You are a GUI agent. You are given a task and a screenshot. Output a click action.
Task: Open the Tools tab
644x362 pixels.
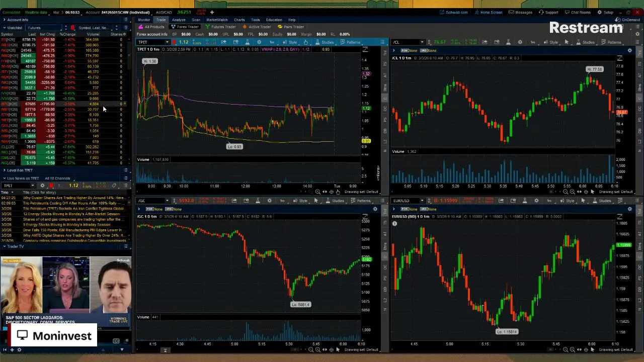pos(256,20)
